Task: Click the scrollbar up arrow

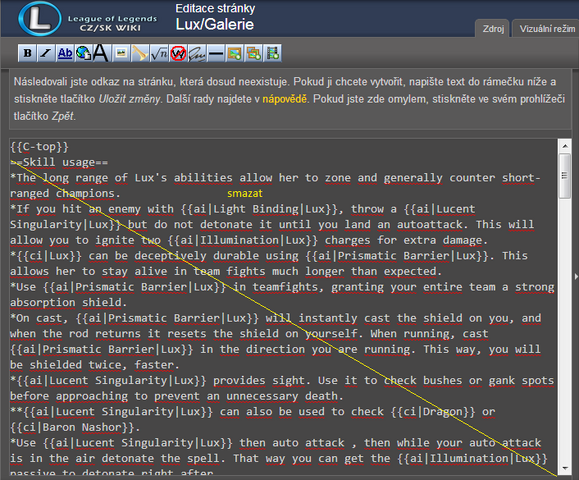Action: 565,146
